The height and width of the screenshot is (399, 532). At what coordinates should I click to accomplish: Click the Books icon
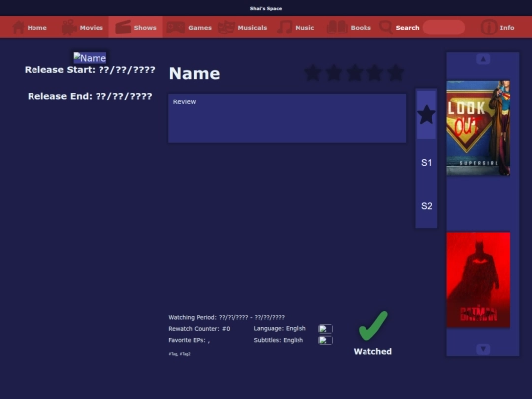click(x=337, y=28)
